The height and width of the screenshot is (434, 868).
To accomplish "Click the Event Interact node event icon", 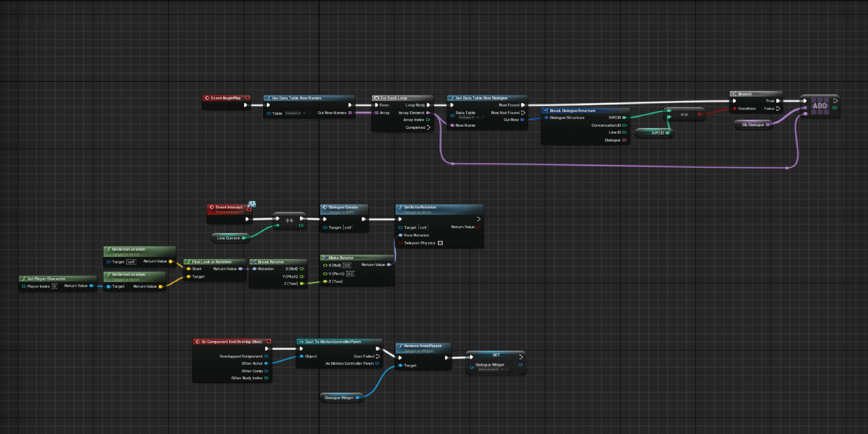I will [212, 207].
